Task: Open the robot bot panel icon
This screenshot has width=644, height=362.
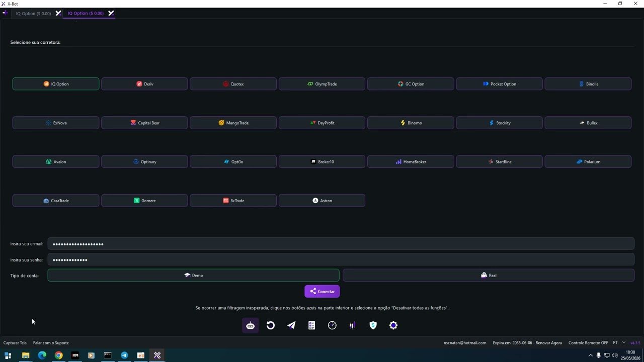Action: 250,325
